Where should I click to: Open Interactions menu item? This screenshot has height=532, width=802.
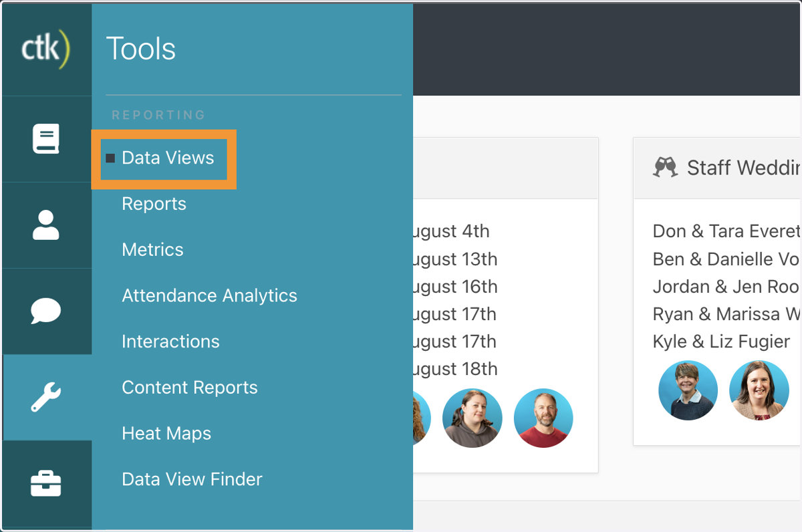click(x=170, y=342)
